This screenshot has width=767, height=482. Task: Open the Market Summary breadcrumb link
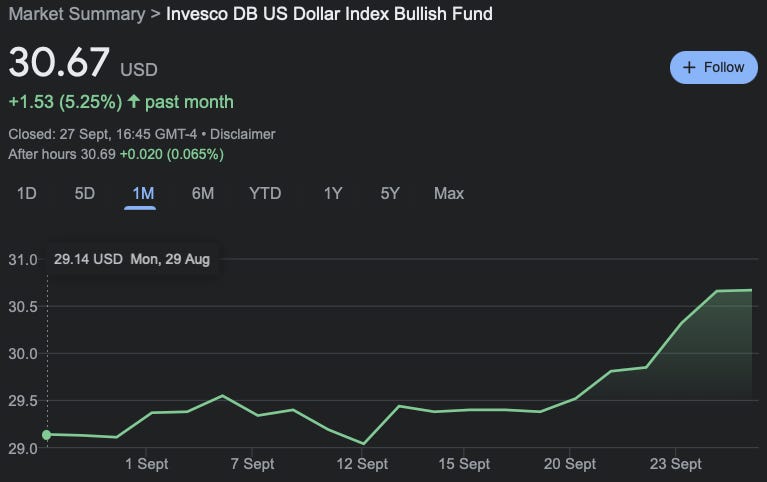pos(77,14)
